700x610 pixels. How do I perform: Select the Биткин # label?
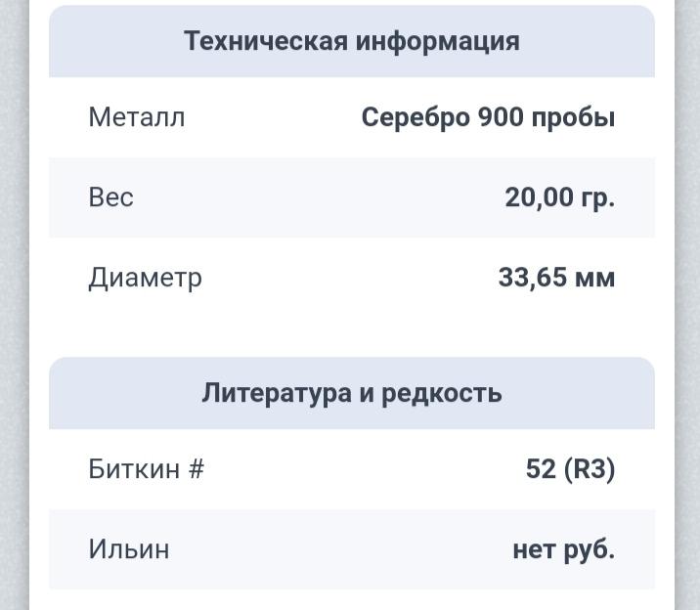coord(146,469)
